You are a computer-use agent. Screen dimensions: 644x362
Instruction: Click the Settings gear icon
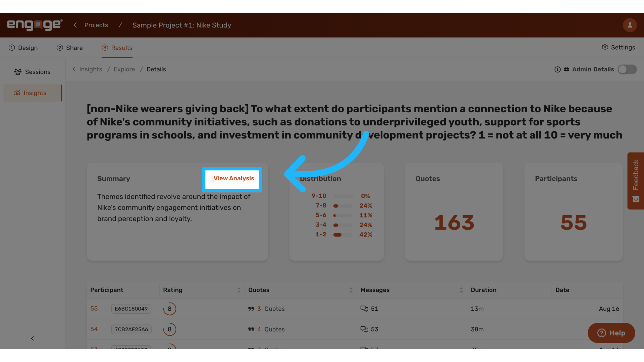(x=605, y=47)
